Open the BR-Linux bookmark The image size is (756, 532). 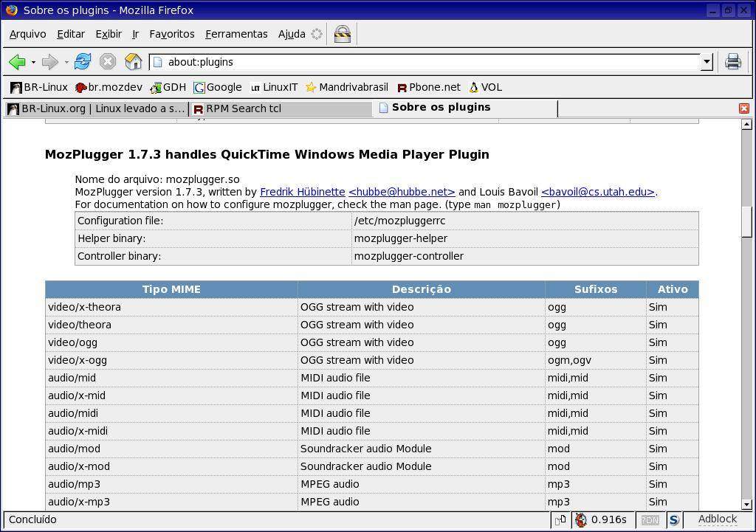click(39, 87)
